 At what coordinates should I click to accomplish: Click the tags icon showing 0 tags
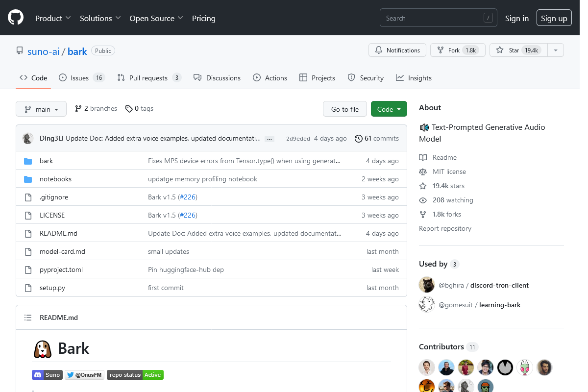click(x=129, y=108)
